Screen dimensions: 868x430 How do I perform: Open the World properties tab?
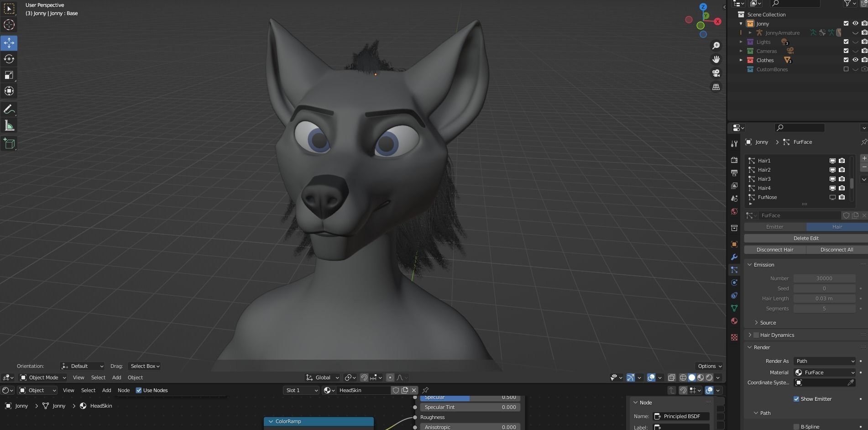734,211
